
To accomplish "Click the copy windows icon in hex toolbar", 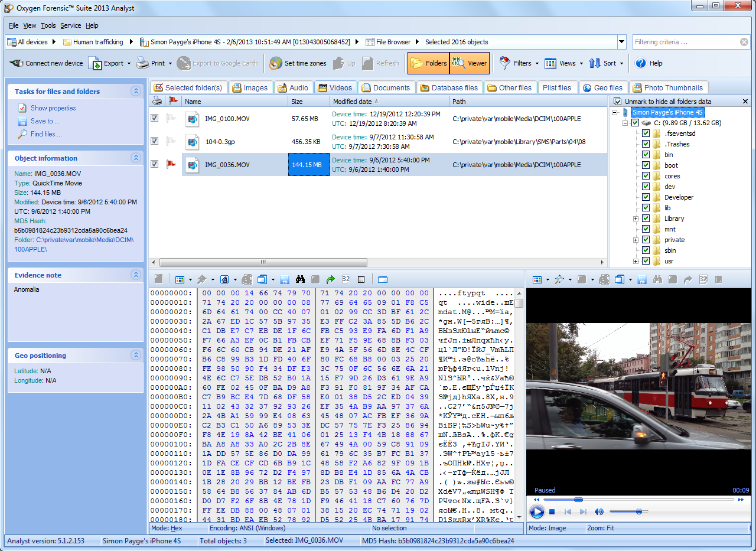I will 262,279.
